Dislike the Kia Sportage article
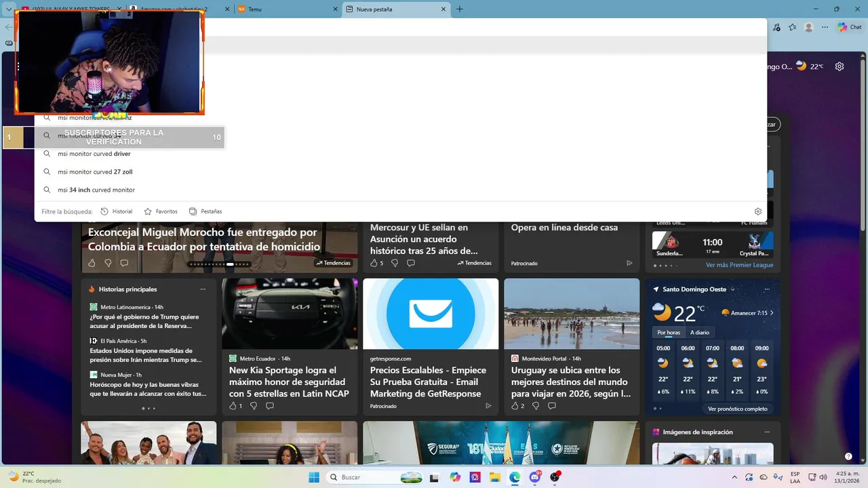Screen dimensions: 868x488 (x=254, y=406)
